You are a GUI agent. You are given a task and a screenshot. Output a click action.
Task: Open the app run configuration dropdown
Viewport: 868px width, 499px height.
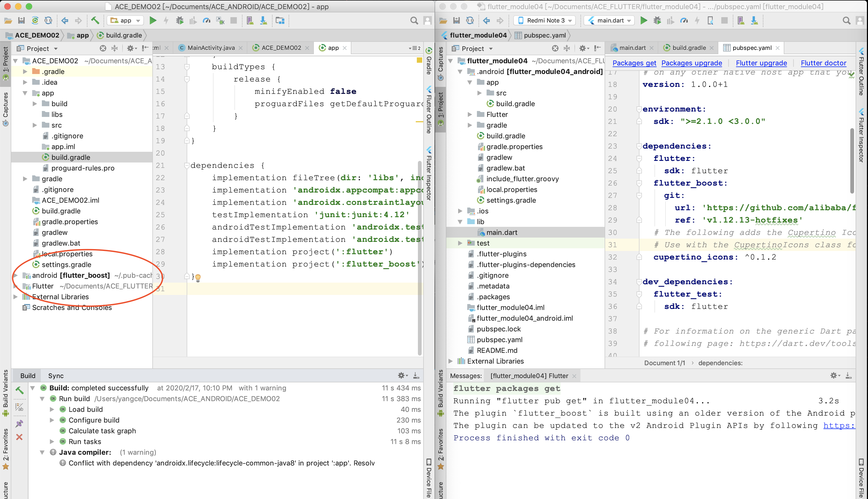125,21
